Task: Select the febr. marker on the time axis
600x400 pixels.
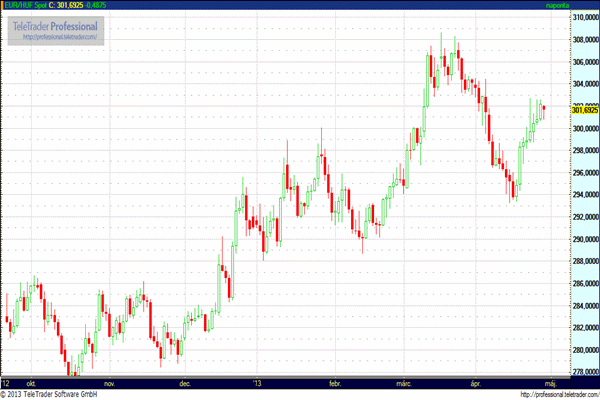Action: 333,383
